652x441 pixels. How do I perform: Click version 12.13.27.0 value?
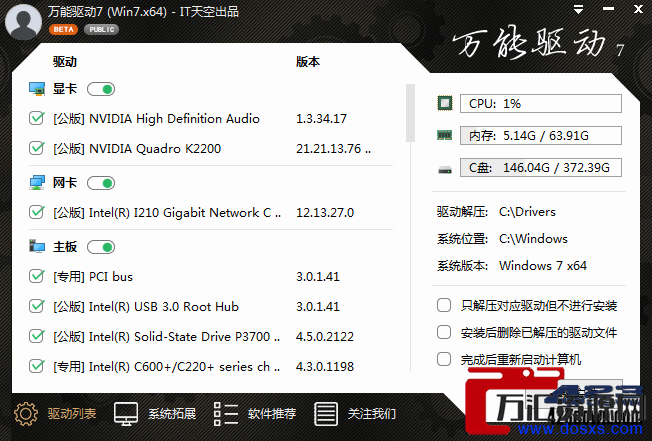[x=325, y=213]
